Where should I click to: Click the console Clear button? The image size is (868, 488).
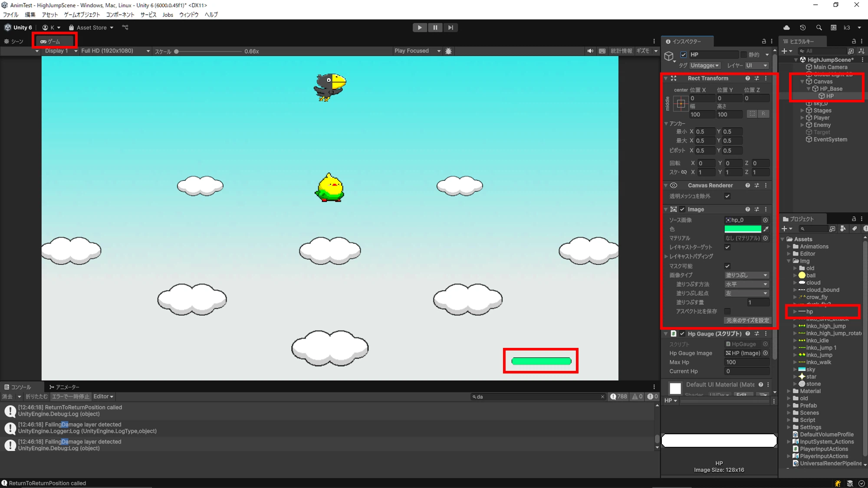pos(7,396)
